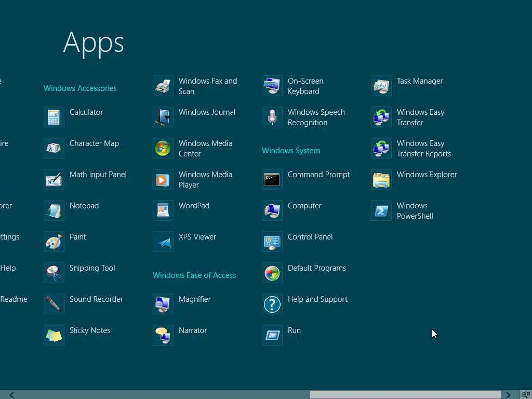The width and height of the screenshot is (532, 399).
Task: Click the "Windows Journal" label
Action: [207, 112]
